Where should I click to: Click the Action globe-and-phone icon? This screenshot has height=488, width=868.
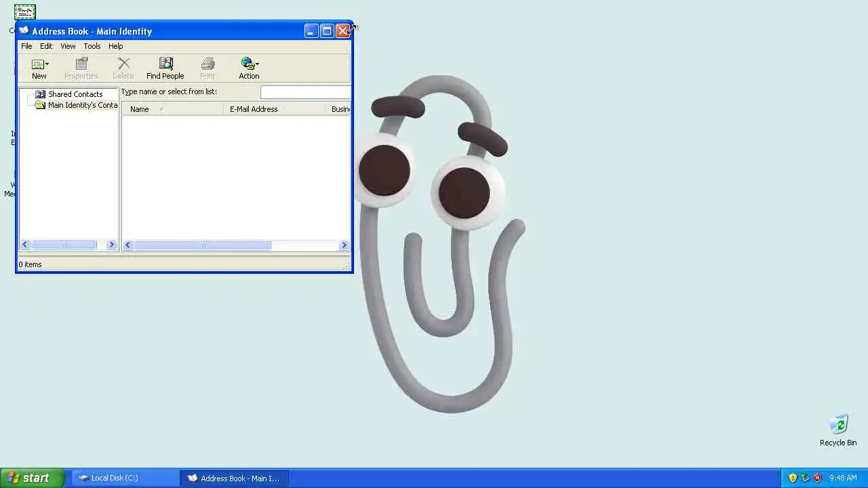(247, 64)
